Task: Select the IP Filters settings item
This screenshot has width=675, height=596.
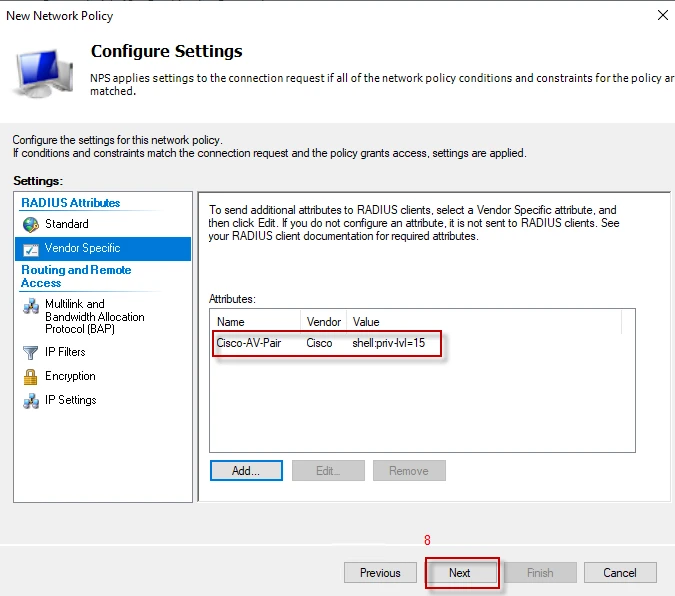Action: (x=65, y=352)
